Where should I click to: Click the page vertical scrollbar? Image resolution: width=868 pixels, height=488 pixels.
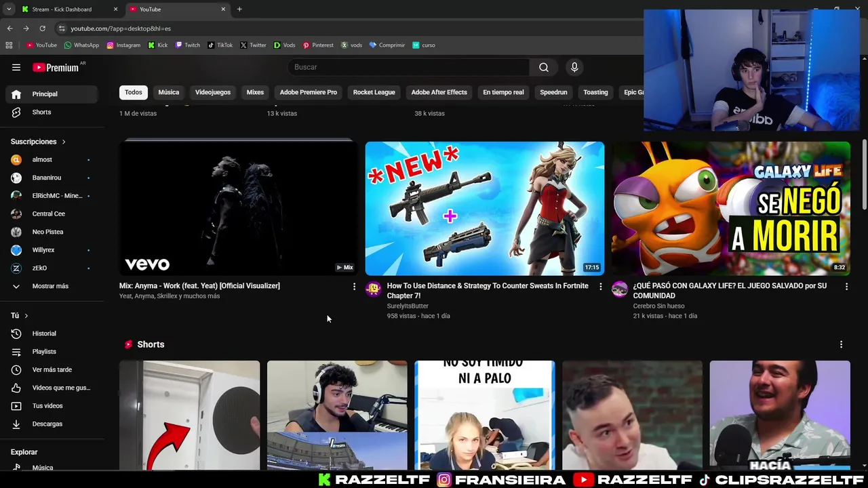click(x=864, y=176)
